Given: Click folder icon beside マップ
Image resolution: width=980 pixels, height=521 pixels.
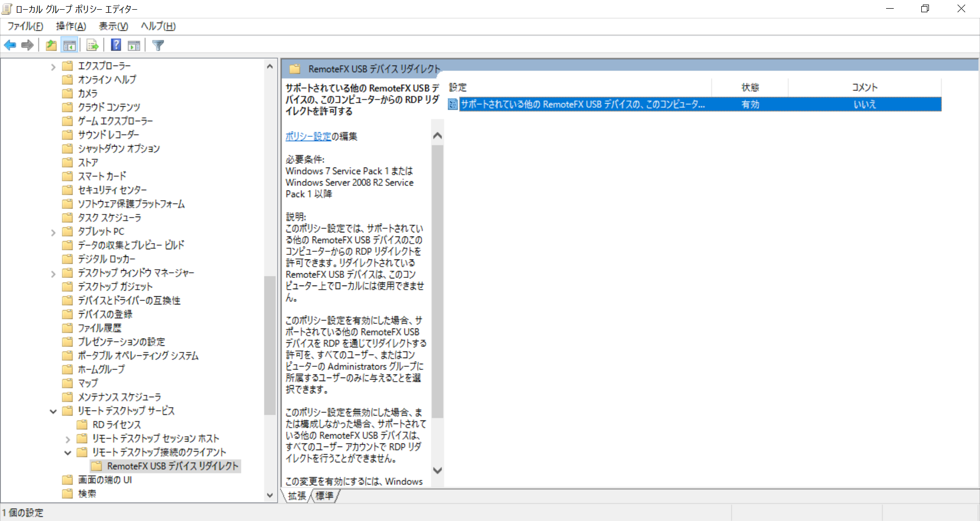Looking at the screenshot, I should click(x=67, y=383).
